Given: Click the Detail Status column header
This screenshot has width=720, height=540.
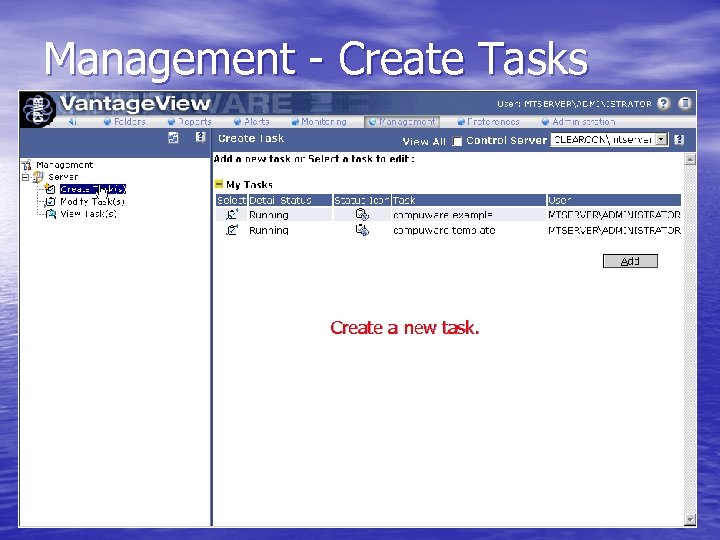Looking at the screenshot, I should [x=290, y=200].
